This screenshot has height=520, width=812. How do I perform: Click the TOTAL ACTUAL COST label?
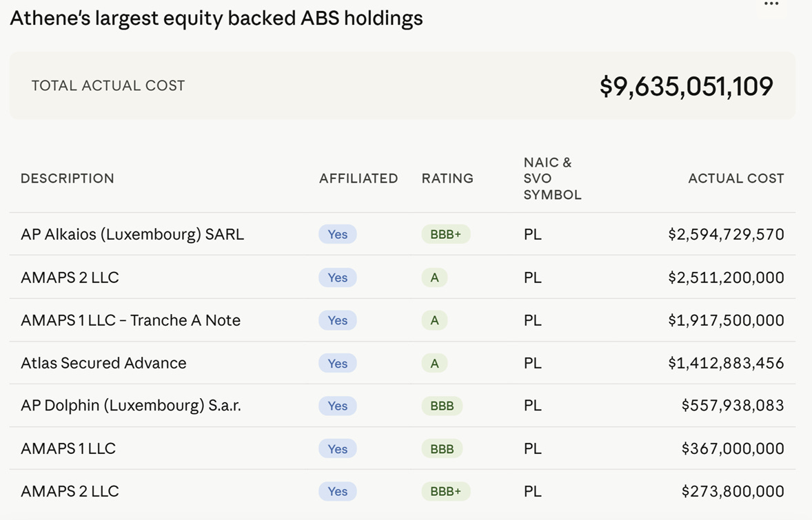pyautogui.click(x=108, y=85)
